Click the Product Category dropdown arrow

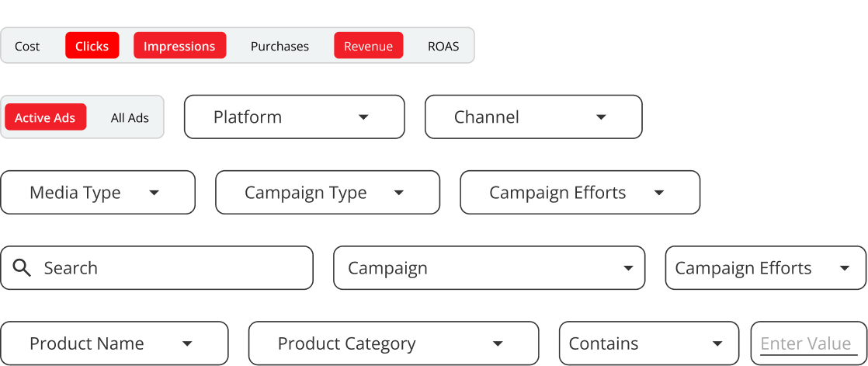(x=498, y=343)
